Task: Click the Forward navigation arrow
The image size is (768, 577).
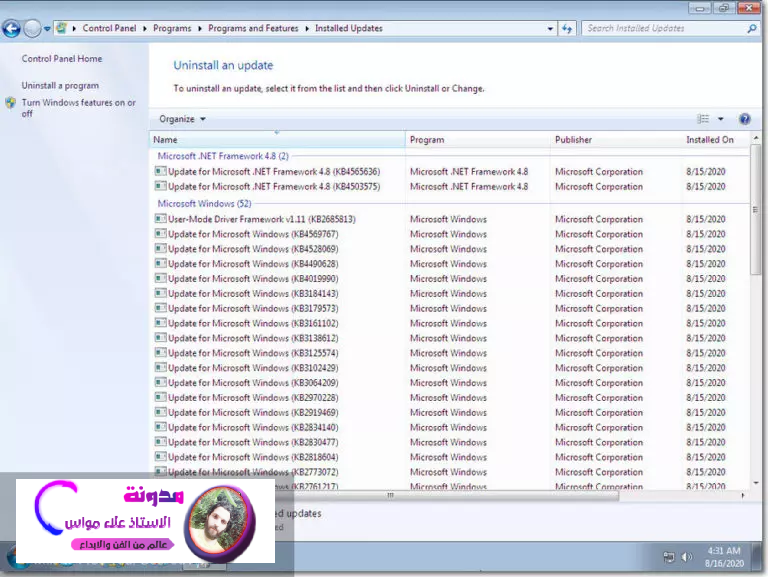Action: coord(32,28)
